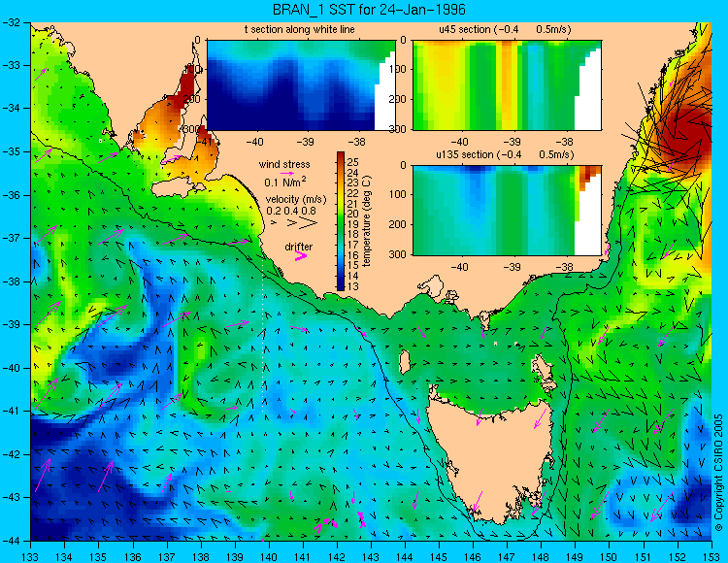
Task: Click the 'drifter' legend label
Action: click(x=299, y=247)
